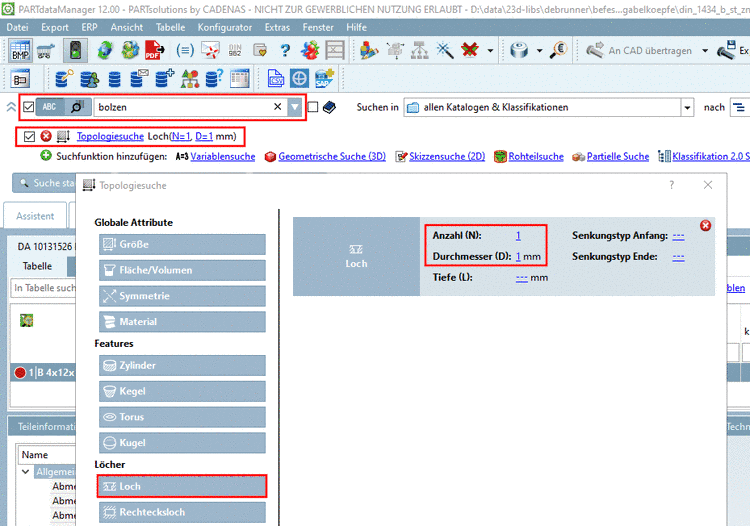The width and height of the screenshot is (750, 526).
Task: Open the ERP menu
Action: (89, 27)
